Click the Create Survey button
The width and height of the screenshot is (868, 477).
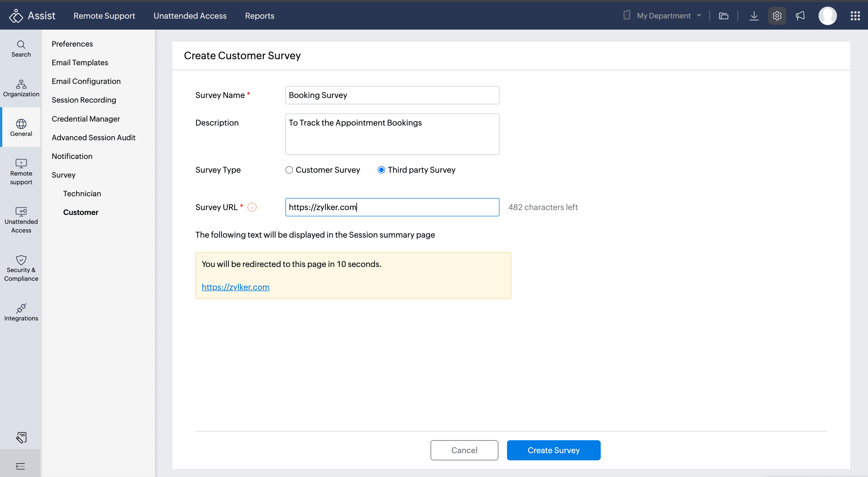[553, 450]
